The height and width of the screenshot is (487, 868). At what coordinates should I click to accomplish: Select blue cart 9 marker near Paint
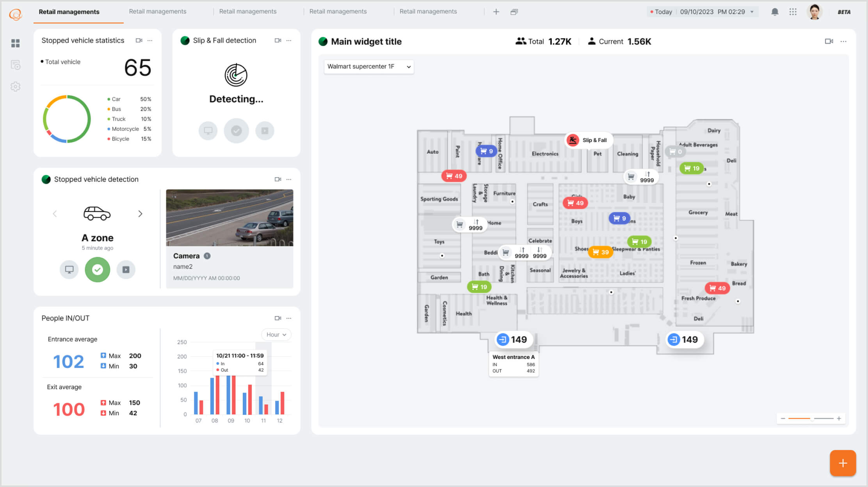coord(486,151)
